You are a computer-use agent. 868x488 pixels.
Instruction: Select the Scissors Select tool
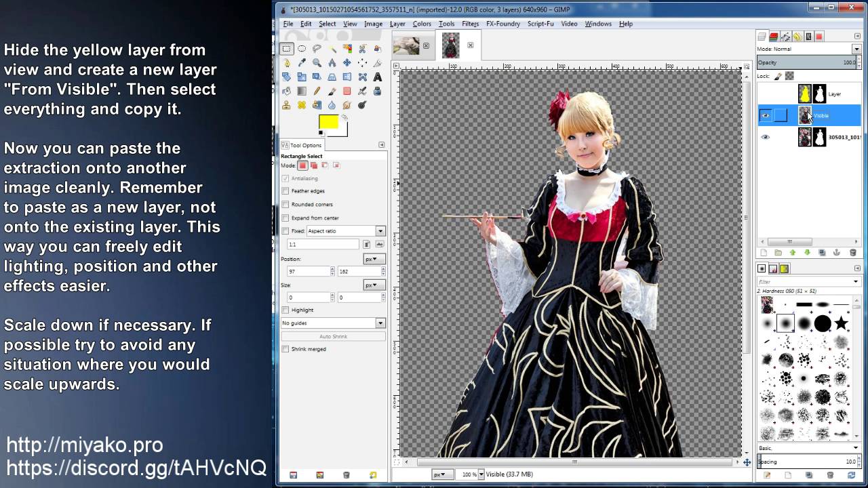point(362,49)
